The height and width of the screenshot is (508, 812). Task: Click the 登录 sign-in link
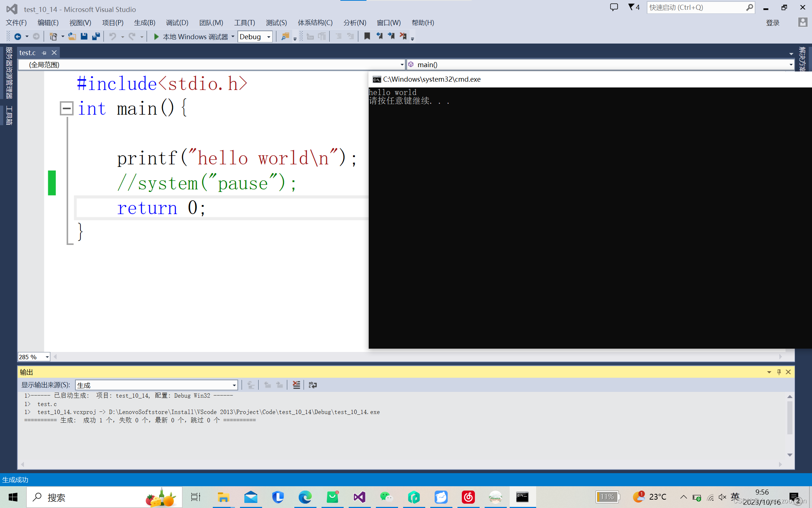pos(772,23)
